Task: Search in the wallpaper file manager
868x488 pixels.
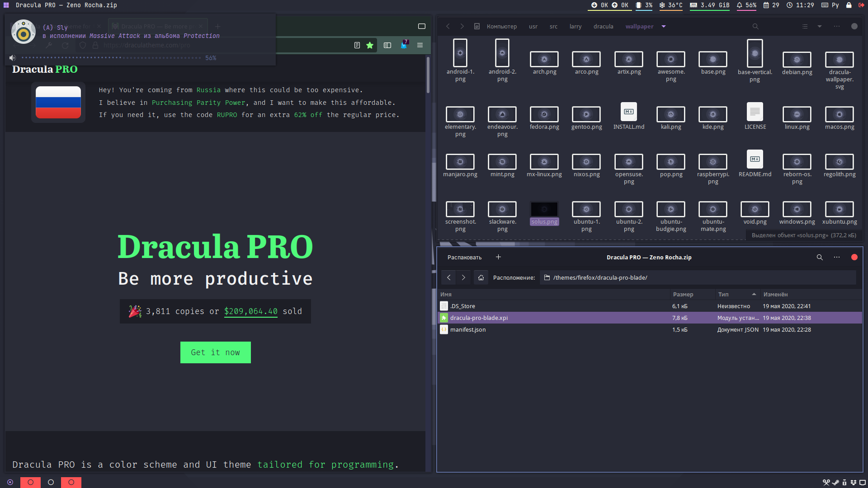Action: coord(755,27)
